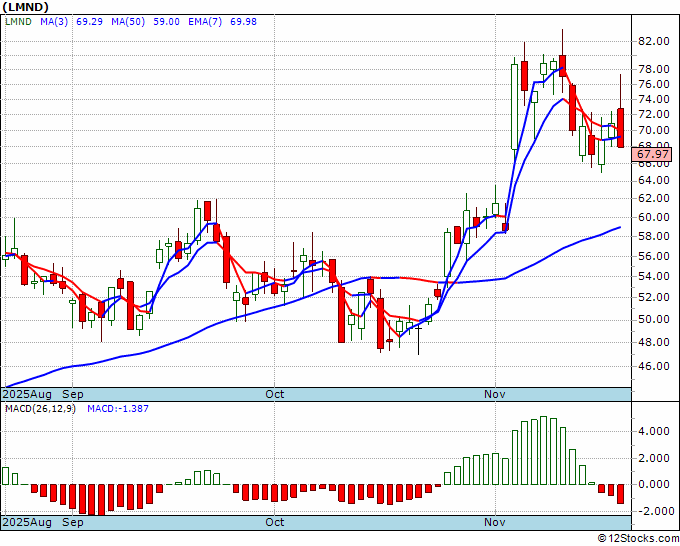Click the MA(50) legend label
This screenshot has width=680, height=546.
(128, 21)
